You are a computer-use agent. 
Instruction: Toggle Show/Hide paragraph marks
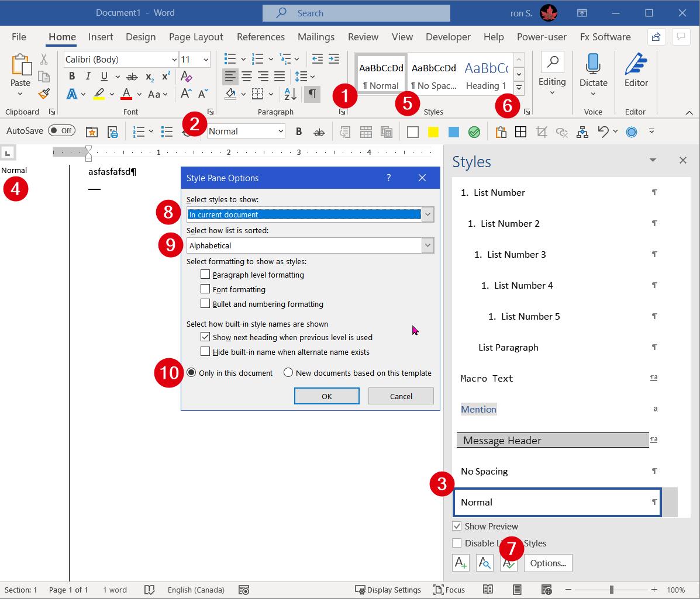[312, 94]
